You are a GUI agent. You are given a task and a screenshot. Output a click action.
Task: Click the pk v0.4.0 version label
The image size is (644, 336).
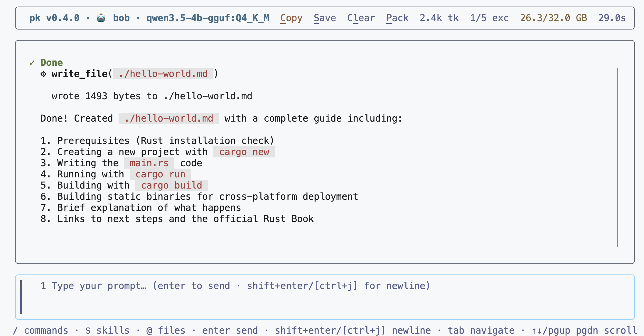54,18
